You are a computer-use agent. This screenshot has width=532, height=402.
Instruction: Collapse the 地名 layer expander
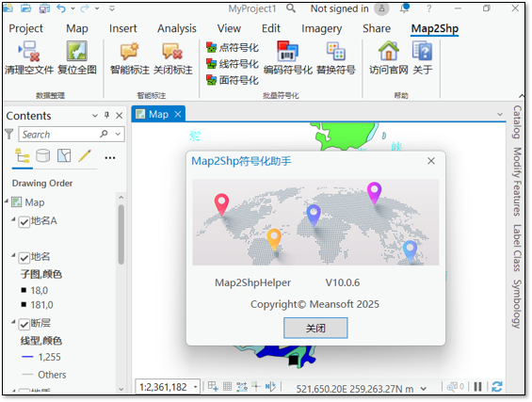(13, 255)
